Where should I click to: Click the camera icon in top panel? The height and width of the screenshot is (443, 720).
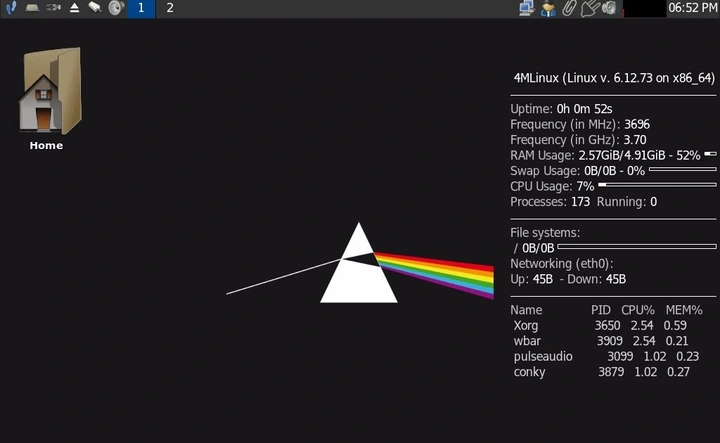click(x=53, y=8)
